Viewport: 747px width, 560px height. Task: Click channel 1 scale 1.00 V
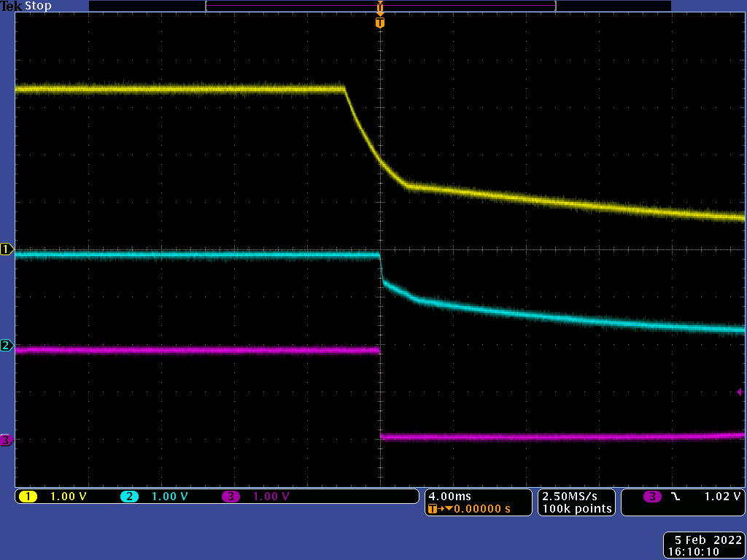68,497
